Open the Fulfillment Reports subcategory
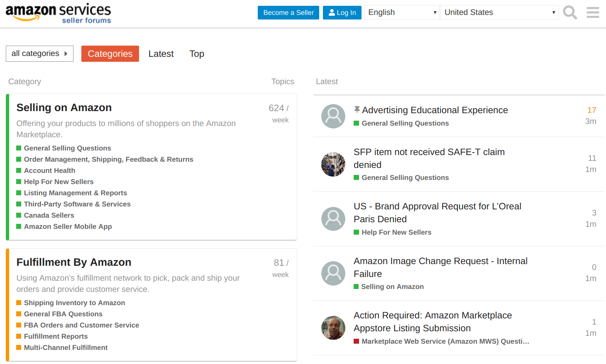Viewport: 606px width, 364px height. click(x=56, y=336)
